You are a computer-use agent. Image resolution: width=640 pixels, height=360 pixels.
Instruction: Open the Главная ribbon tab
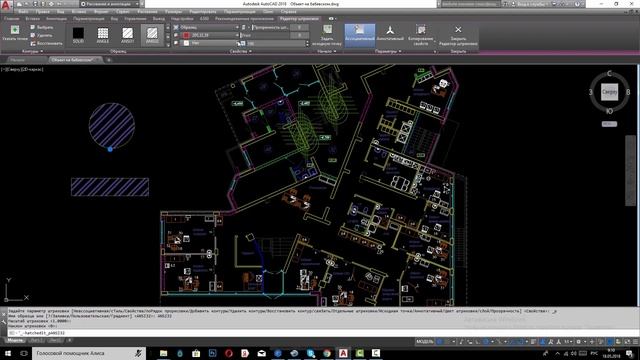pyautogui.click(x=11, y=19)
